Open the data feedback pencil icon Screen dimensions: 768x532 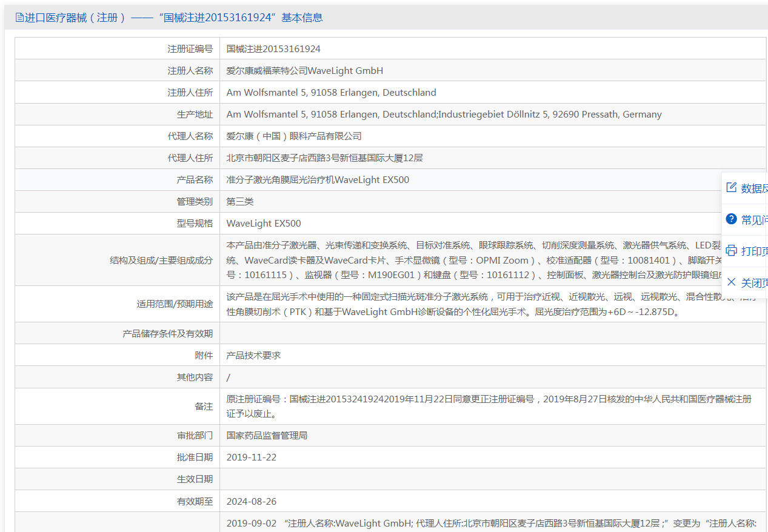tap(731, 188)
